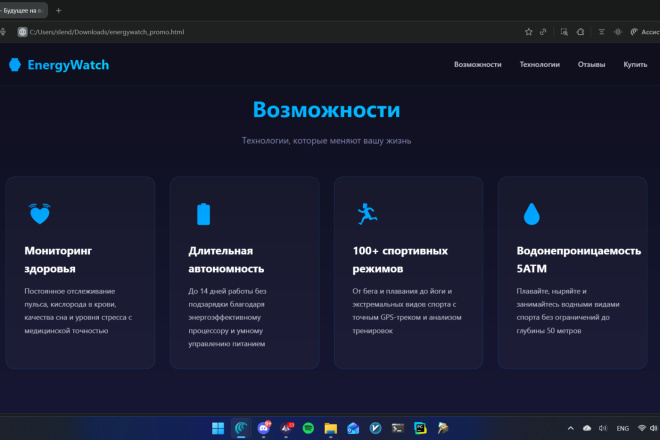Image resolution: width=660 pixels, height=440 pixels.
Task: Click the heart health monitoring icon
Action: 40,213
